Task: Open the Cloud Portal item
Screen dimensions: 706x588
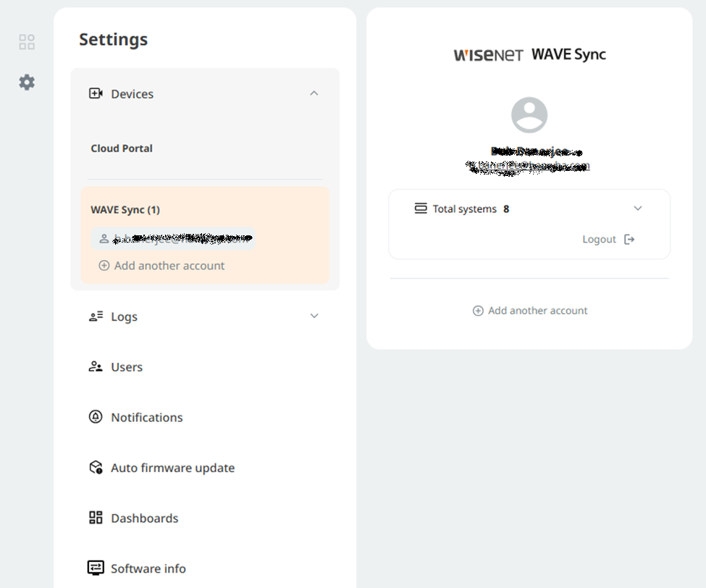Action: [122, 148]
